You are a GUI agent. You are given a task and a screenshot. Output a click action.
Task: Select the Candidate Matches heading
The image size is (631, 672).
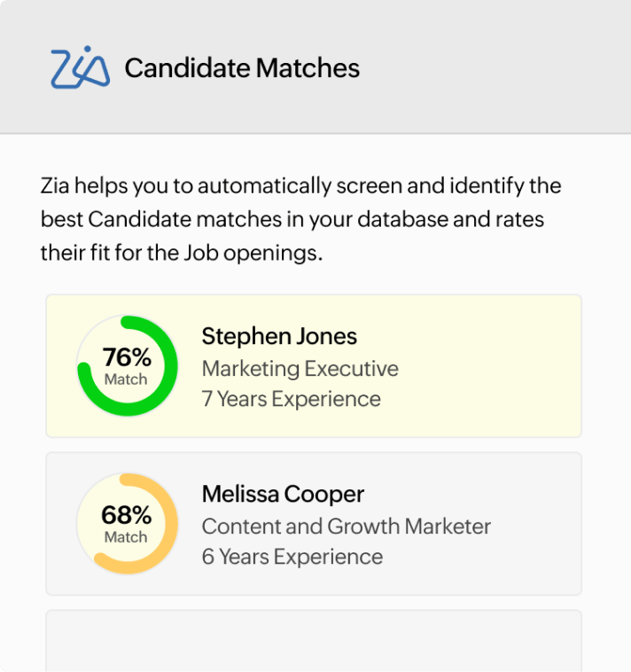(x=242, y=68)
